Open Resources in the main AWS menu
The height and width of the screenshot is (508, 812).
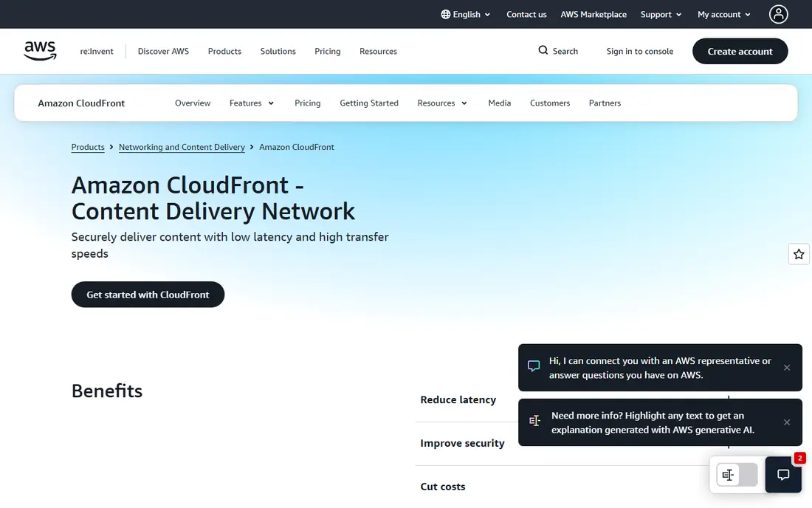[x=378, y=51]
